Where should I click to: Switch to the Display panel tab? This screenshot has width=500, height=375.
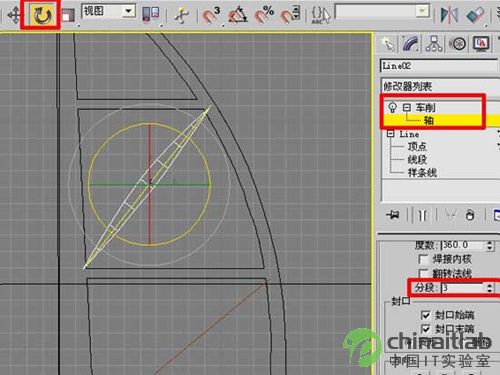[x=481, y=44]
